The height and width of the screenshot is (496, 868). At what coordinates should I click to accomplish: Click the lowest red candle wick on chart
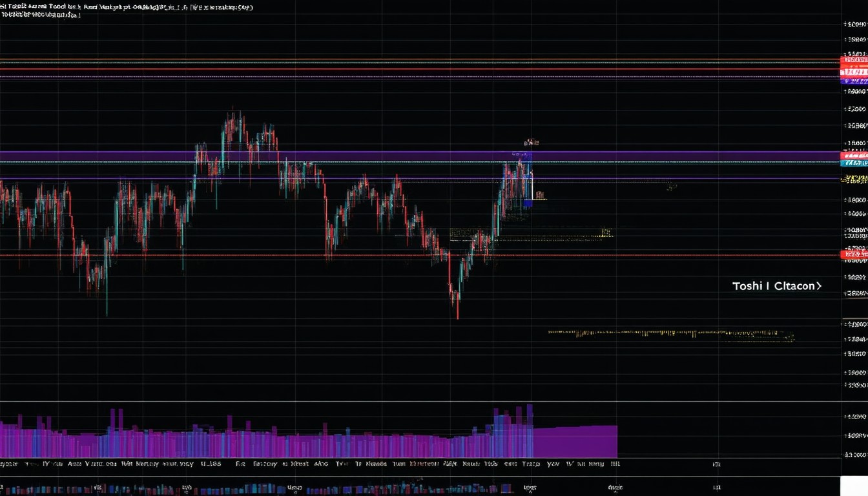point(457,311)
